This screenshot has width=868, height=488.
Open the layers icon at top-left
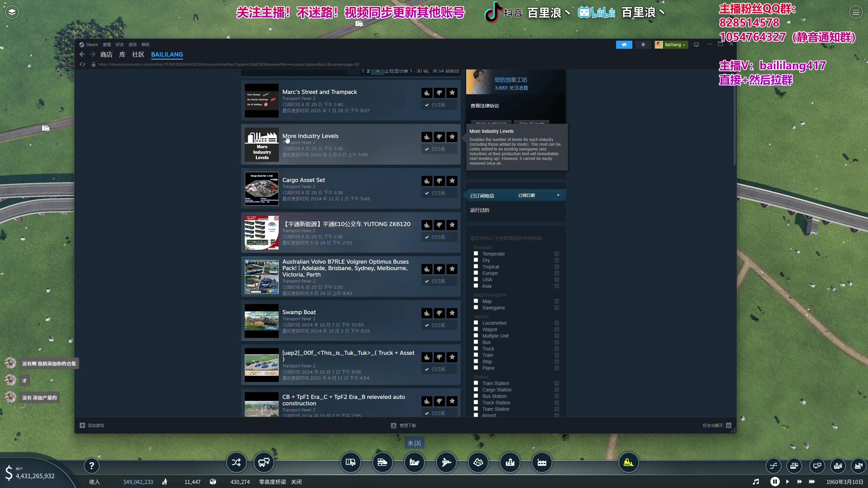tap(12, 12)
